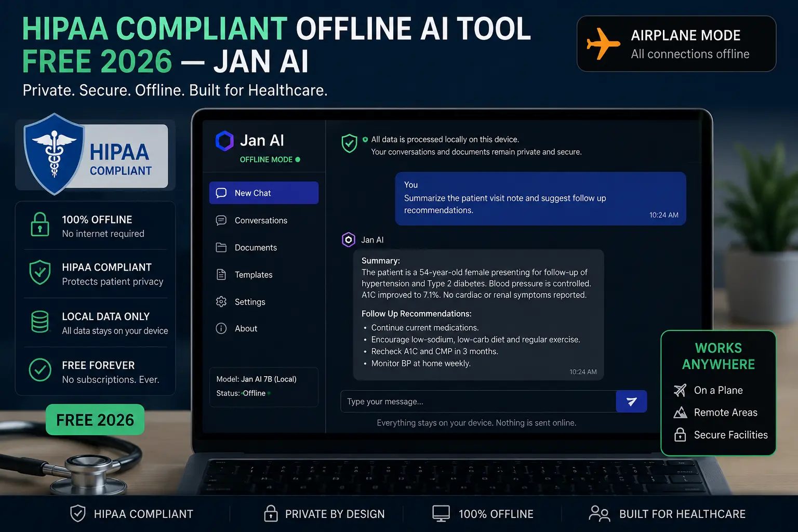This screenshot has height=532, width=798.
Task: Click 'All data is processed locally' notice
Action: [x=445, y=139]
